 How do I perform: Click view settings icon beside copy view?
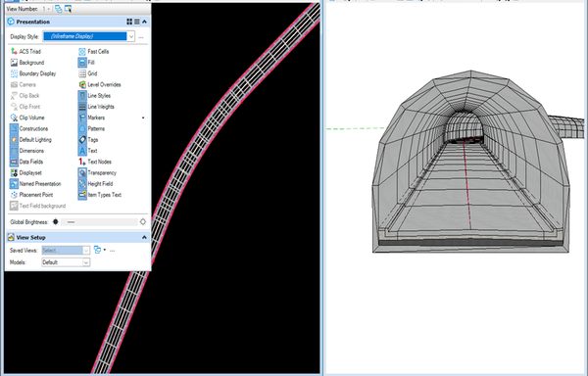[x=68, y=9]
